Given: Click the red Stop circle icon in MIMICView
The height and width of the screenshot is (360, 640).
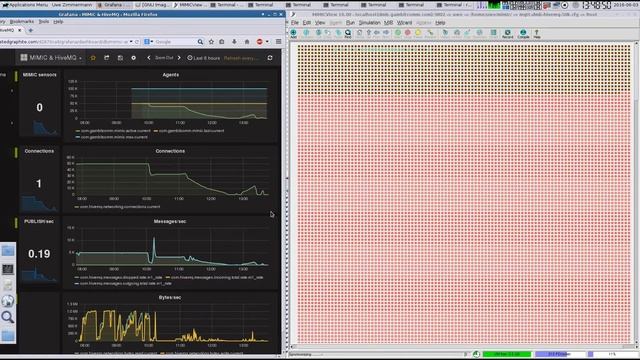Looking at the screenshot, I should point(407,33).
